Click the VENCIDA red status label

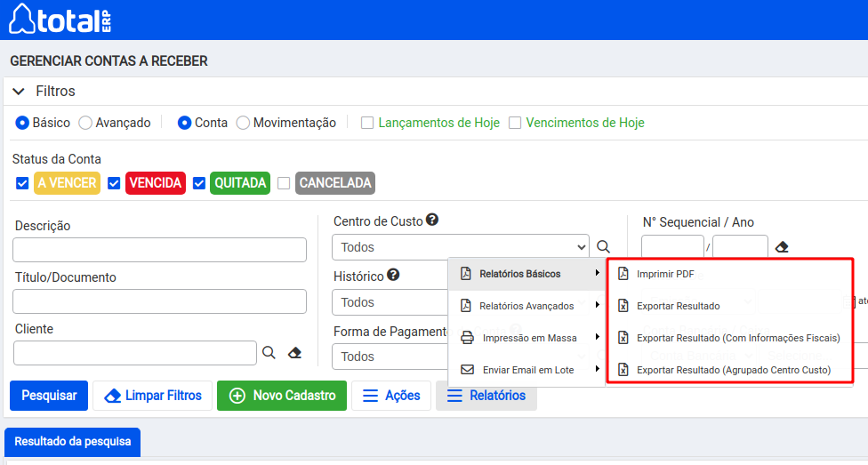(x=156, y=182)
